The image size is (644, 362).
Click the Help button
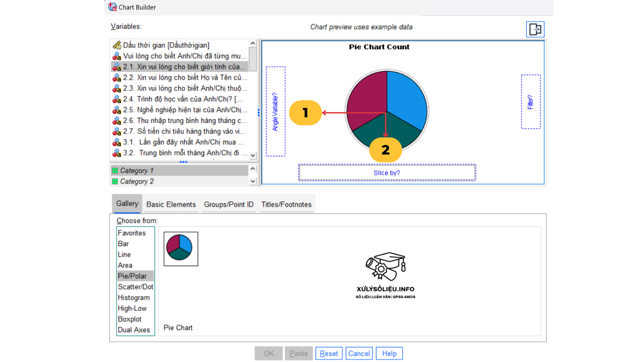389,353
